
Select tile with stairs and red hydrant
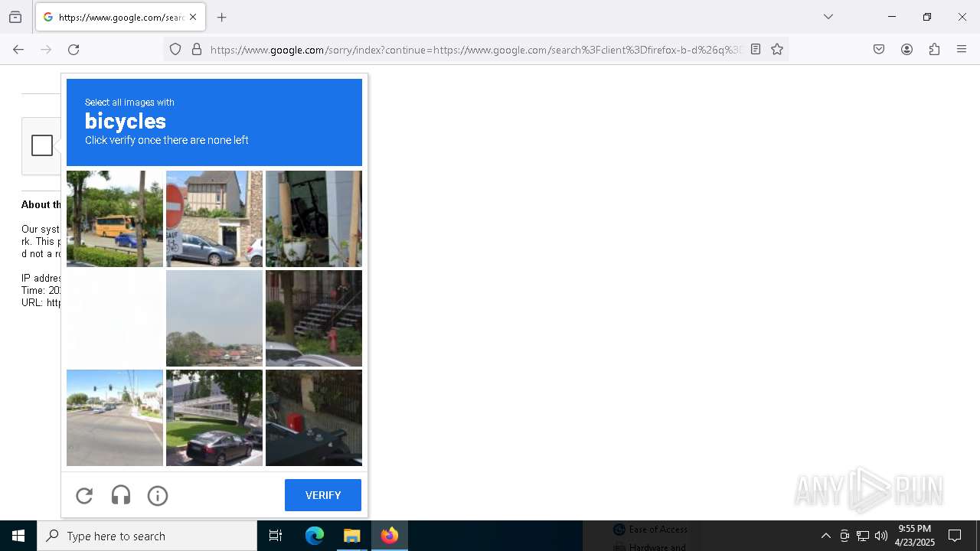[x=314, y=318]
